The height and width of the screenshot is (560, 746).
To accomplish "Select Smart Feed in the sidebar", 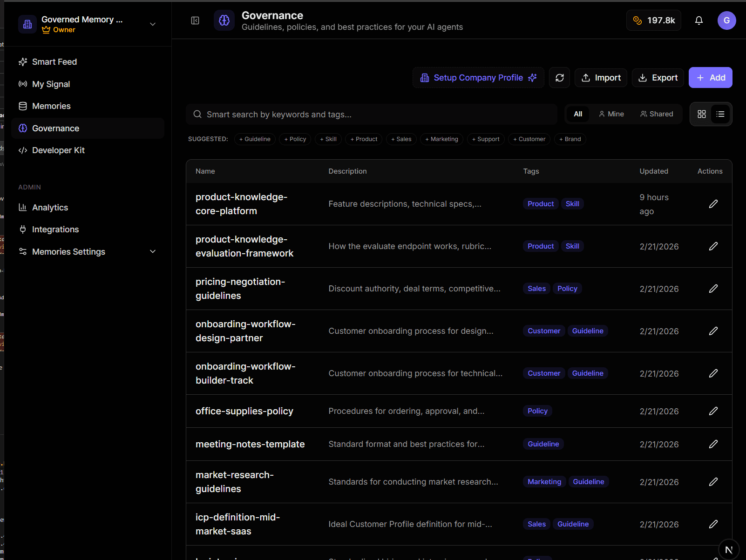I will [x=54, y=61].
